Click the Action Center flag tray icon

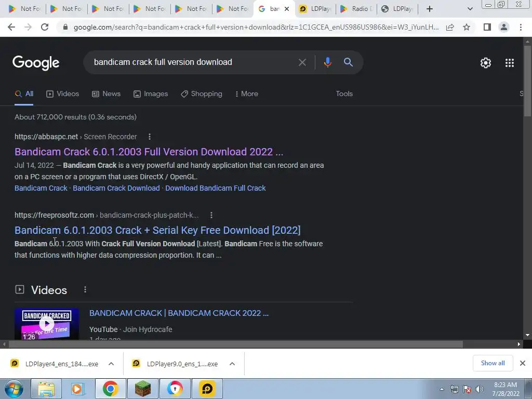[x=467, y=389]
